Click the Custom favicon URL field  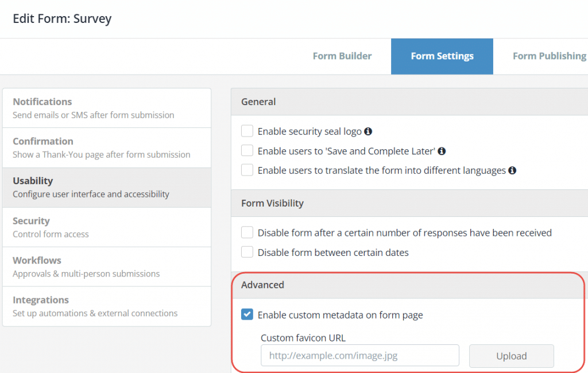pyautogui.click(x=360, y=356)
